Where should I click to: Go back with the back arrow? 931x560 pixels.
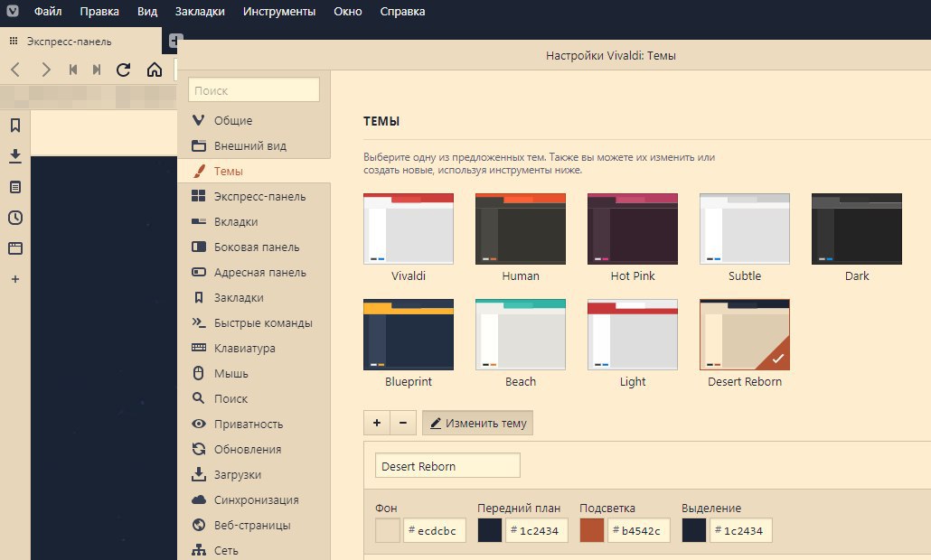coord(16,70)
